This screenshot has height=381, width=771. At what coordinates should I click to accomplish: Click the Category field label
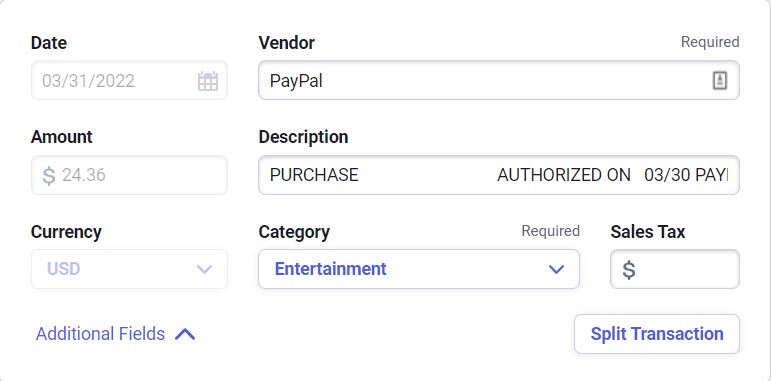pyautogui.click(x=294, y=232)
